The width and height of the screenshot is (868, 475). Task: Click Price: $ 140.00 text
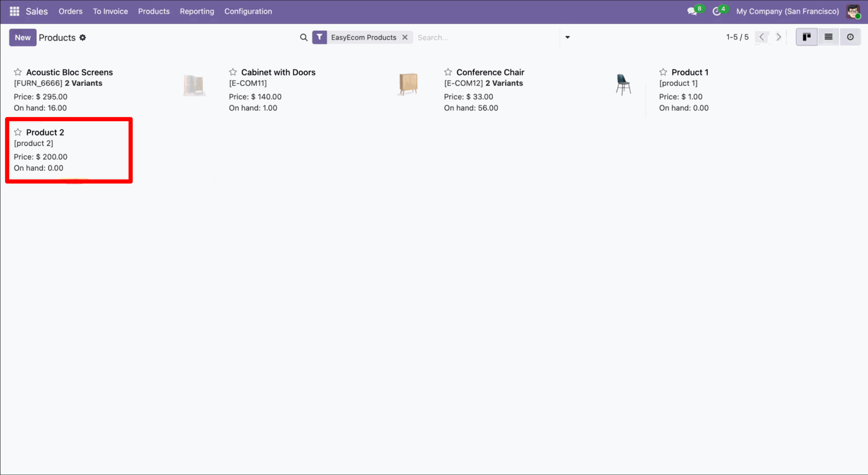point(255,97)
